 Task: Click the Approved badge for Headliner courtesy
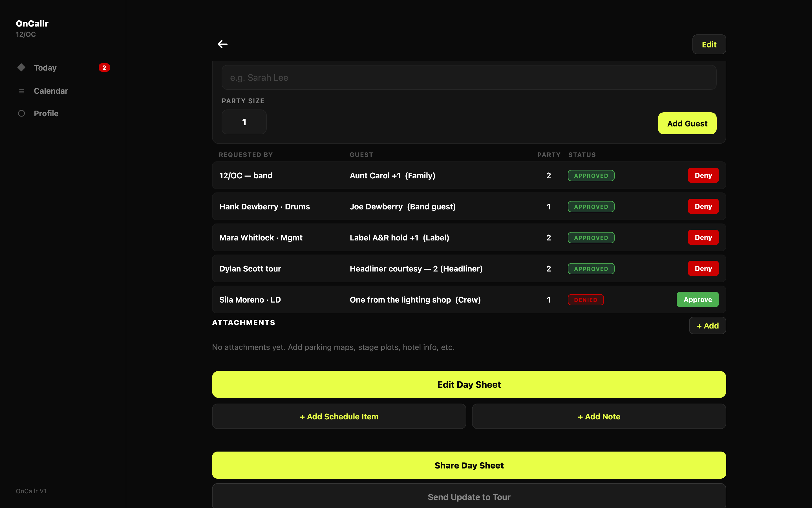click(591, 269)
